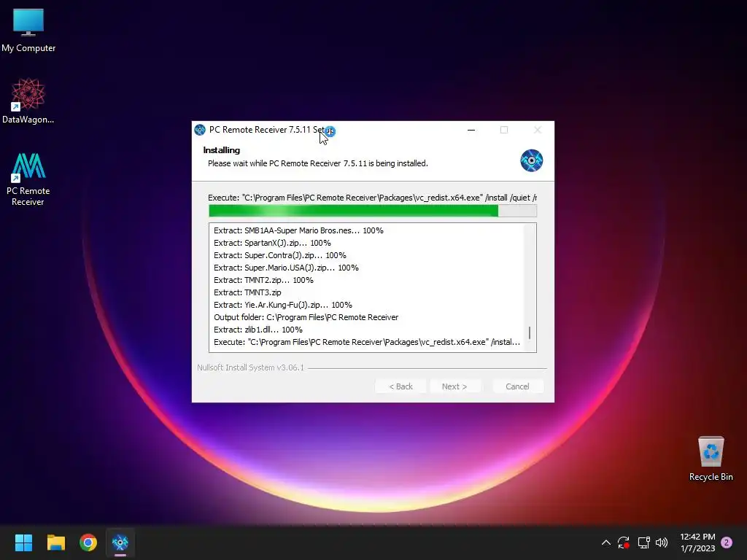Click the Cancel button in installer
Image resolution: width=747 pixels, height=560 pixels.
coord(517,386)
